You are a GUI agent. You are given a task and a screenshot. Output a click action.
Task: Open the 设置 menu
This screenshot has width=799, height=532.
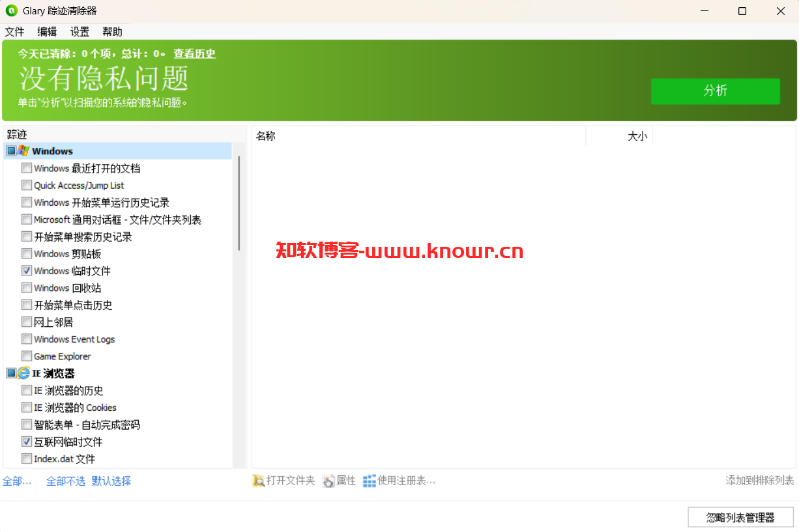80,31
